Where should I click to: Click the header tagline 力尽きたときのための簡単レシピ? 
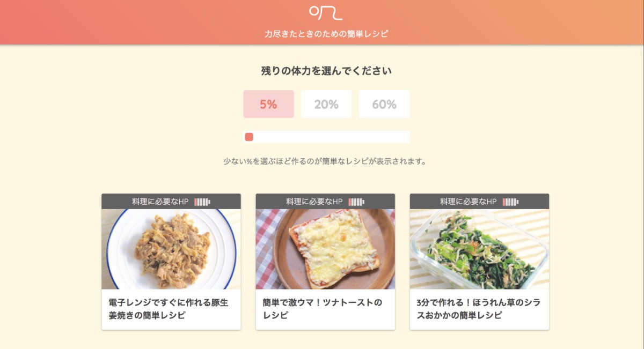pyautogui.click(x=326, y=34)
